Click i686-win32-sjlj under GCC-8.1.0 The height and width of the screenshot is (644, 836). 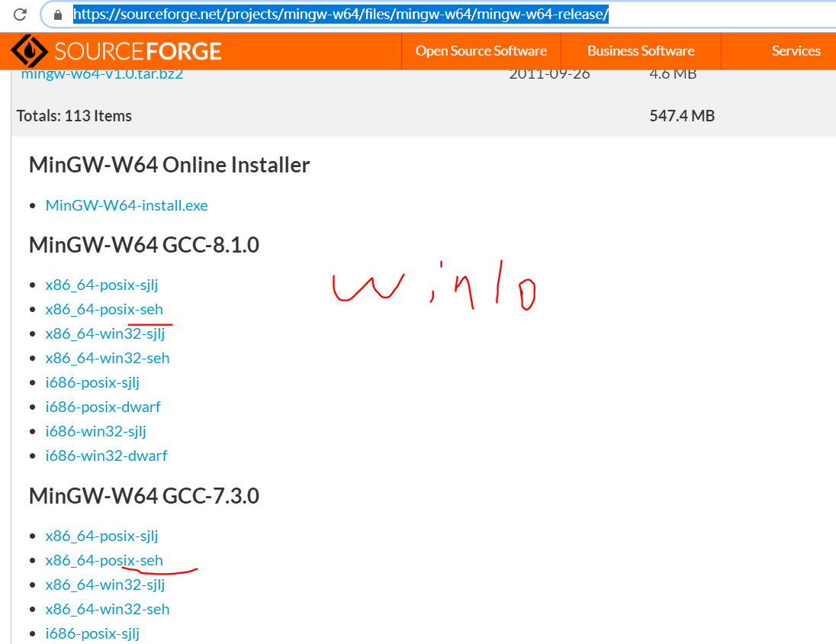tap(95, 430)
